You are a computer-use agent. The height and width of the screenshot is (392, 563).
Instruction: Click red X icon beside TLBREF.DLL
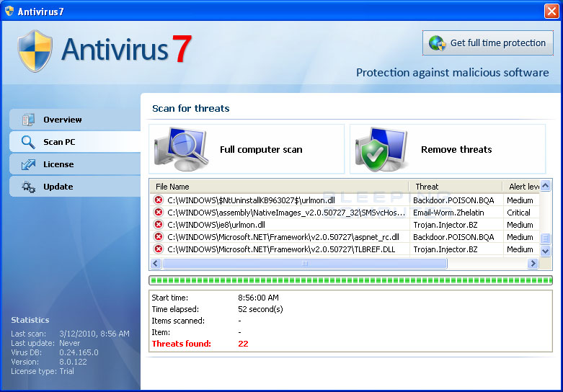pyautogui.click(x=159, y=249)
